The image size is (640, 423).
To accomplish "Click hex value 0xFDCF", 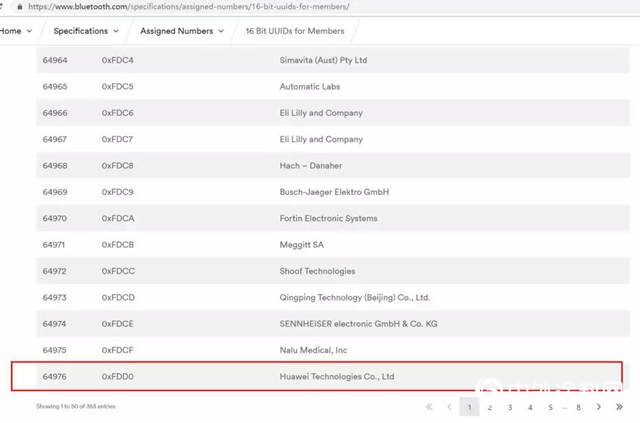I will [118, 350].
